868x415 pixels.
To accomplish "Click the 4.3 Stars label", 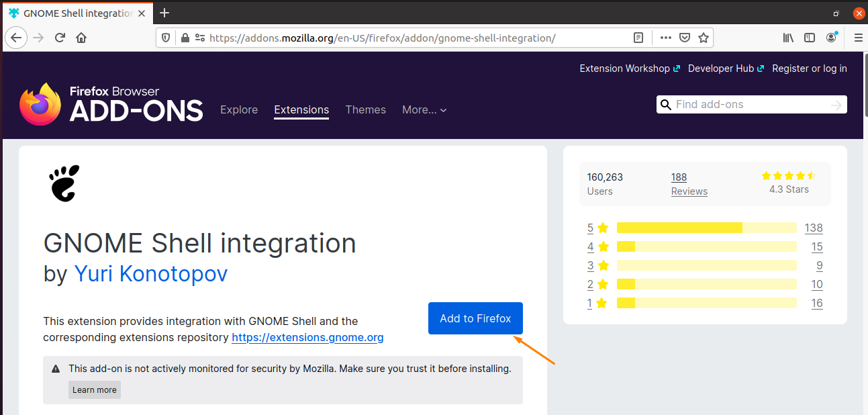I will (789, 189).
